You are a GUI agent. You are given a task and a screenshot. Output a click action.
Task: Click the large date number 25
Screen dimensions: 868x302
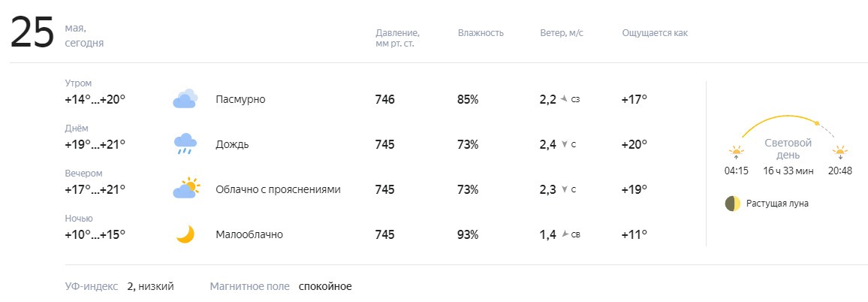32,33
